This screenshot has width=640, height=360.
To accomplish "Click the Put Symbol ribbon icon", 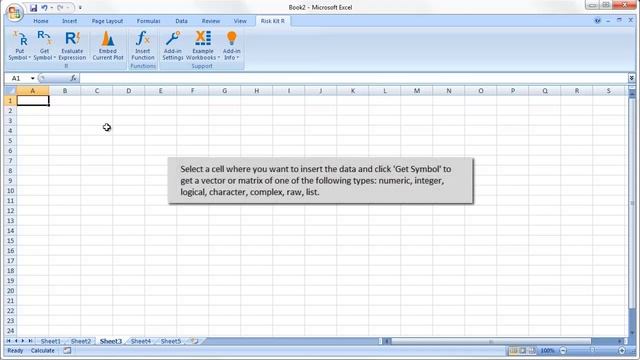I will click(x=20, y=39).
